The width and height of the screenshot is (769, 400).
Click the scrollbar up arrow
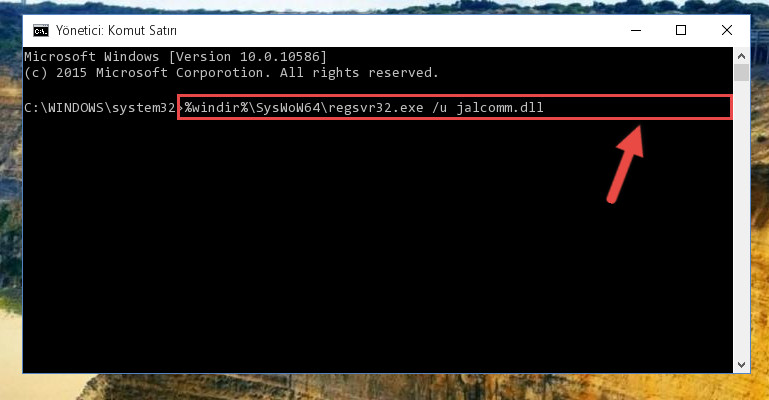[x=741, y=56]
